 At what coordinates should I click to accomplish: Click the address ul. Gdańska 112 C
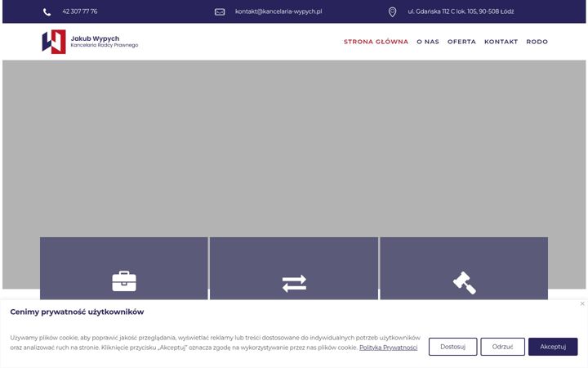click(x=461, y=11)
